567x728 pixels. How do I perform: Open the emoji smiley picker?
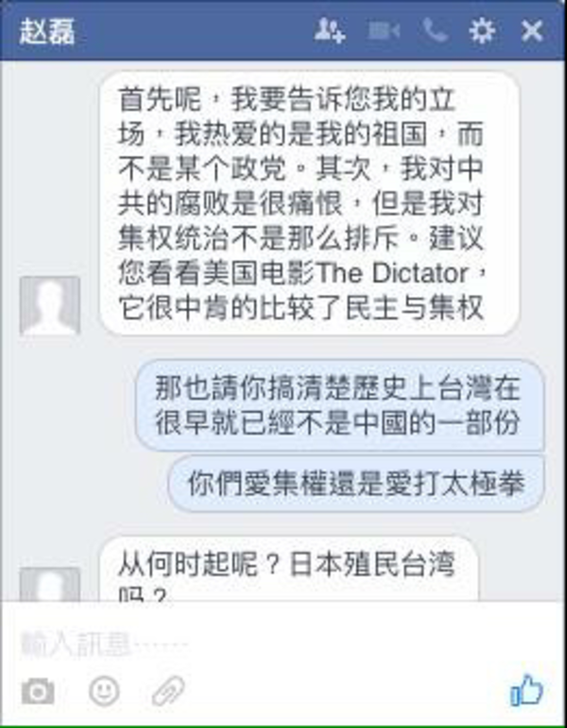pyautogui.click(x=104, y=691)
